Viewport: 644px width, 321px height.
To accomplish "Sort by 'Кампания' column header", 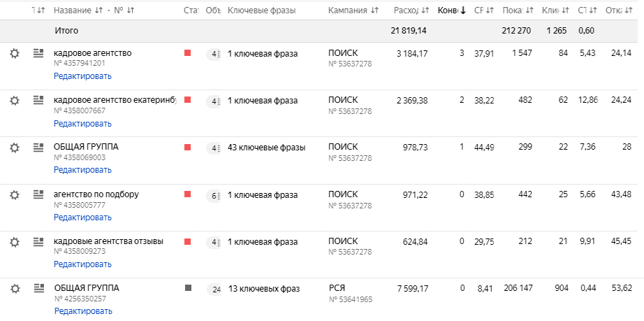I will pyautogui.click(x=353, y=10).
